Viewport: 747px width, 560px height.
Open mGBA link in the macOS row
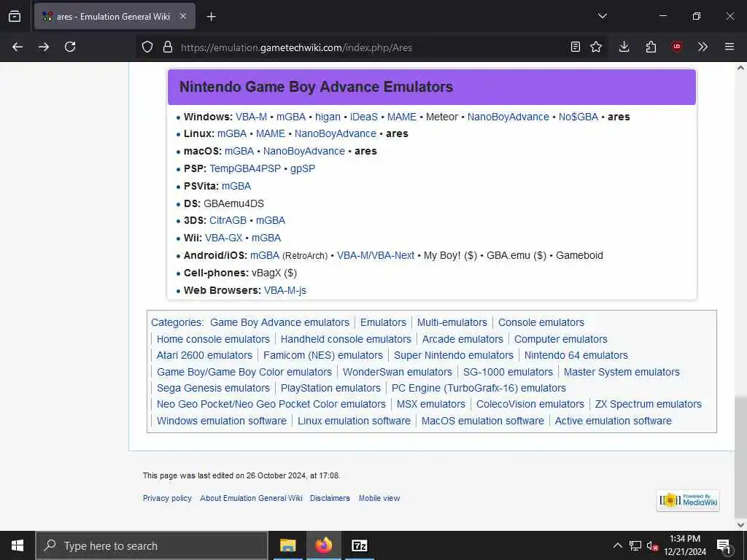[x=239, y=151]
